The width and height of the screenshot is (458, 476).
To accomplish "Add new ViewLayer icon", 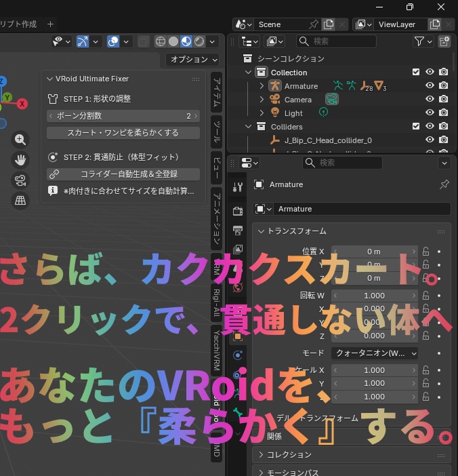I will click(x=435, y=24).
